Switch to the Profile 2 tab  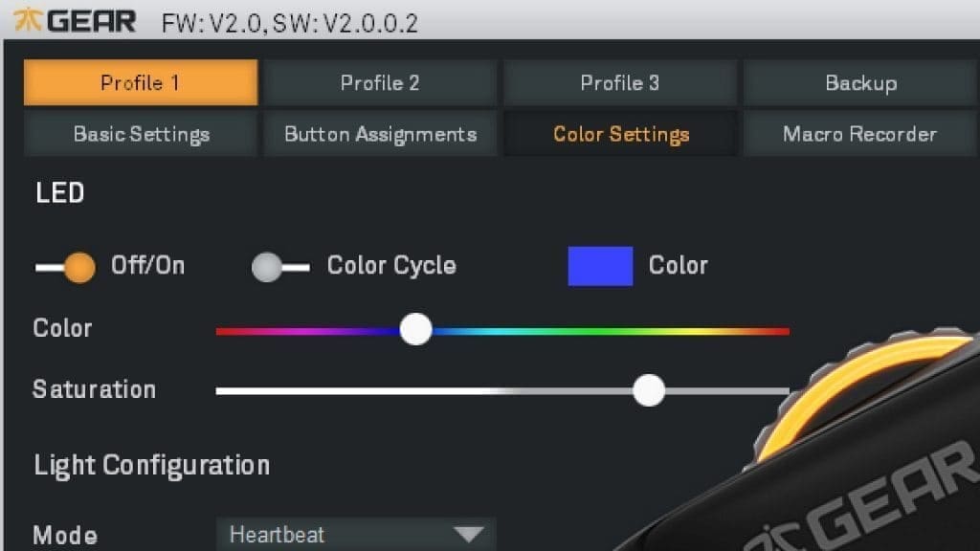[x=380, y=82]
